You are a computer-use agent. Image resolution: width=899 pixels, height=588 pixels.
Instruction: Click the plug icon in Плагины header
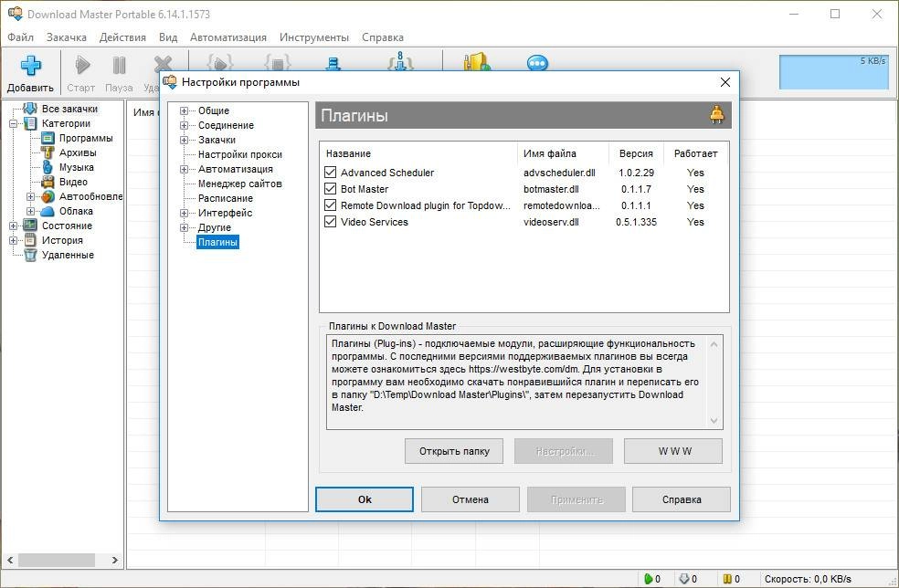coord(716,115)
